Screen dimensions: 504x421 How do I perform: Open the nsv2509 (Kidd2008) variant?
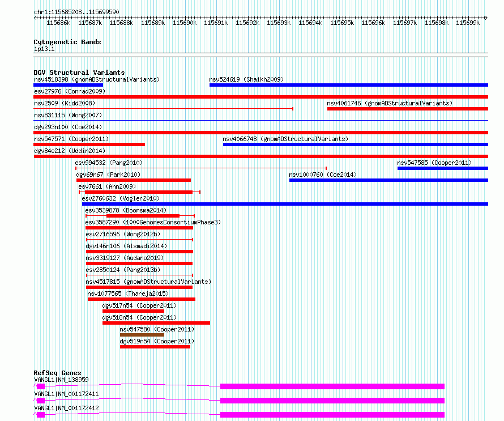tap(163, 109)
